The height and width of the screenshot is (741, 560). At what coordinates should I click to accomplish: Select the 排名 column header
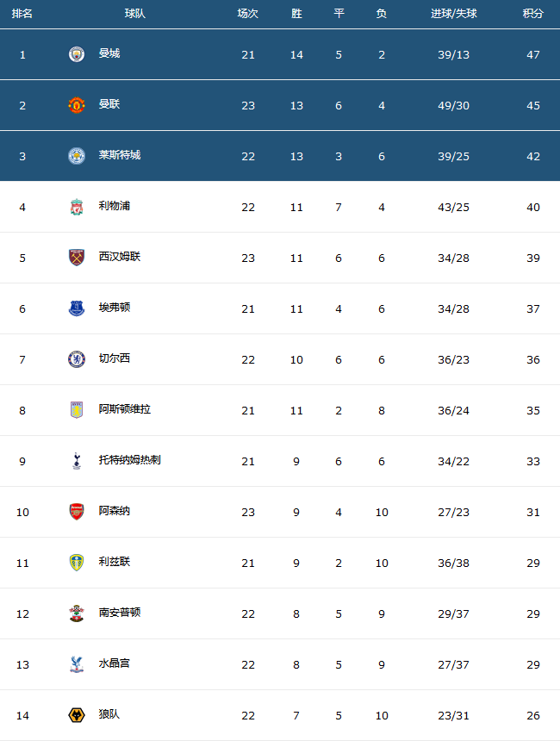pos(22,14)
